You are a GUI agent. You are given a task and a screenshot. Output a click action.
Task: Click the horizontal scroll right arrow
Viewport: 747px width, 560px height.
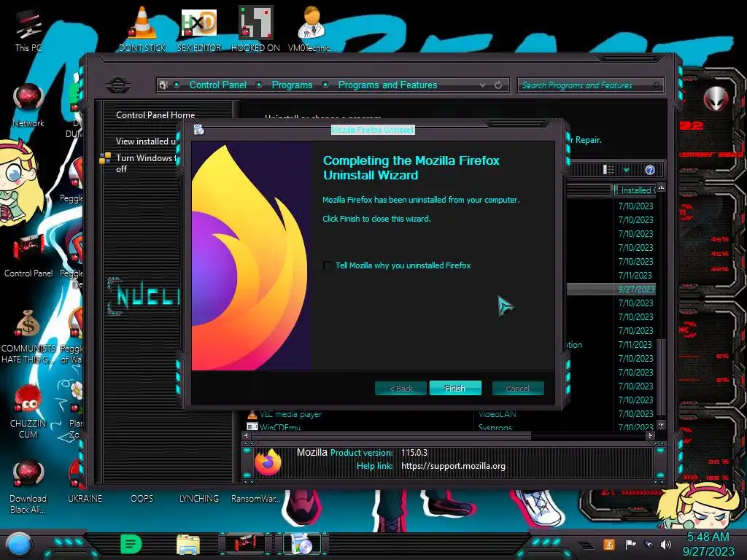tap(650, 435)
